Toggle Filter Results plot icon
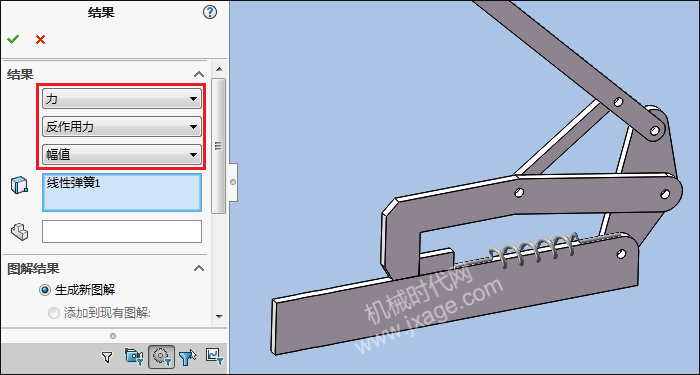This screenshot has width=700, height=375. (214, 356)
